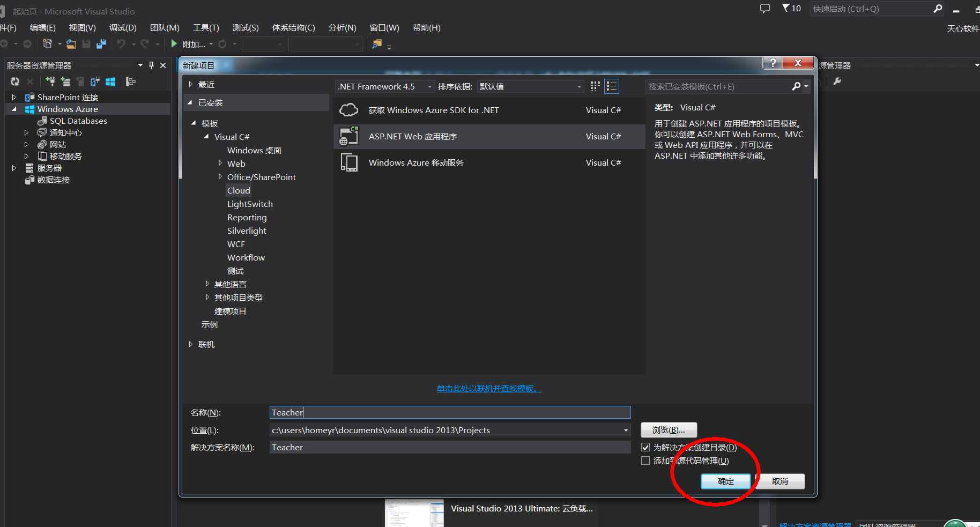Collapse the 已安装 section
980x527 pixels.
(190, 102)
